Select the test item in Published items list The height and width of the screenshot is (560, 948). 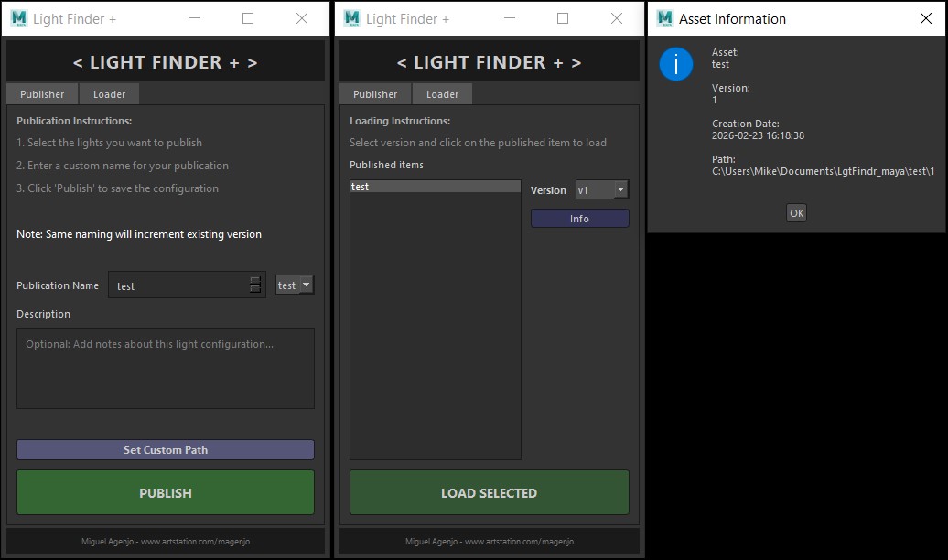point(435,186)
